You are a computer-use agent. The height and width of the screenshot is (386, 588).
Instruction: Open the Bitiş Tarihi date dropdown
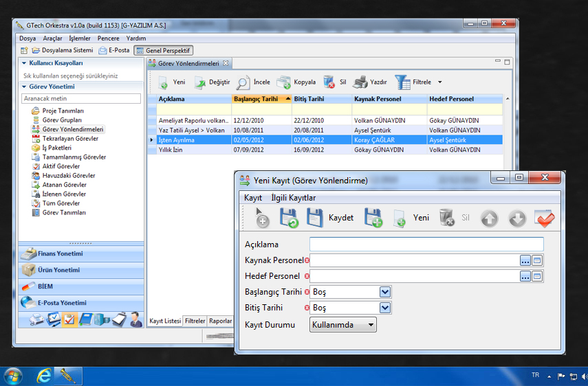pyautogui.click(x=385, y=308)
